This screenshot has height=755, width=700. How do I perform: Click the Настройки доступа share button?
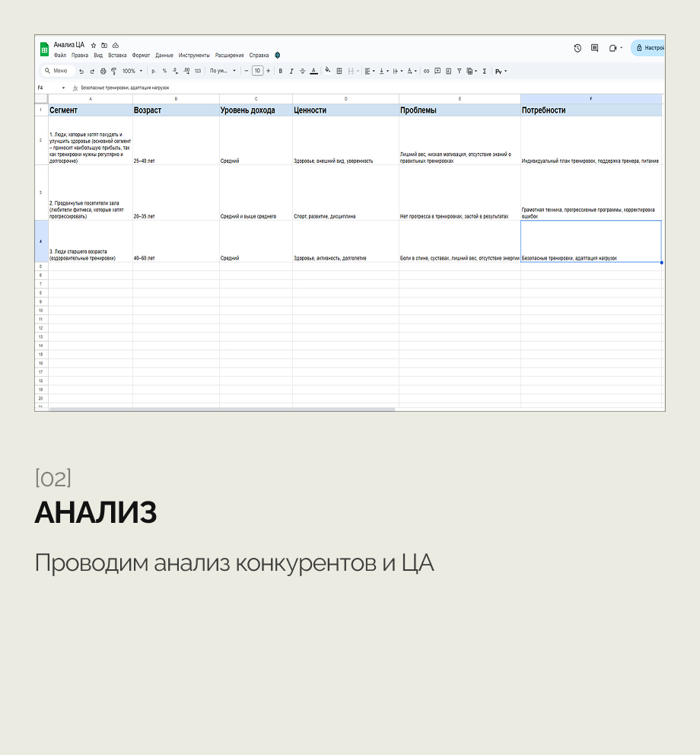(x=648, y=48)
